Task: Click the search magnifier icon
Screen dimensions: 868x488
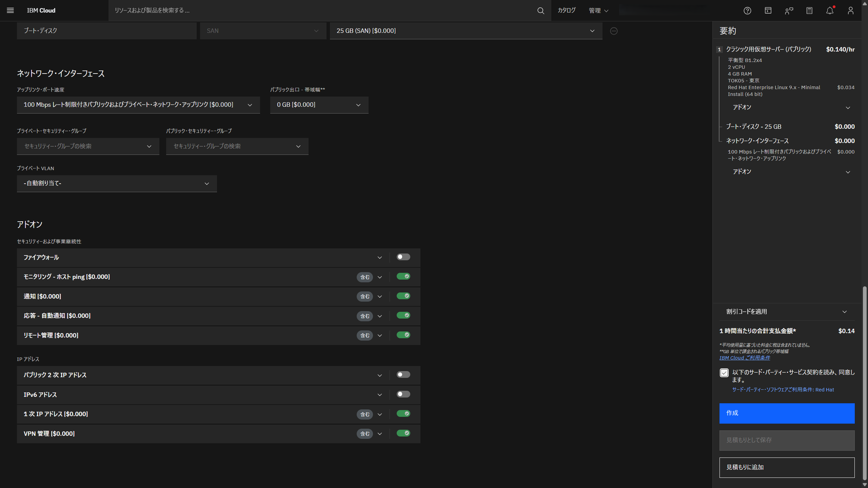Action: click(x=540, y=11)
